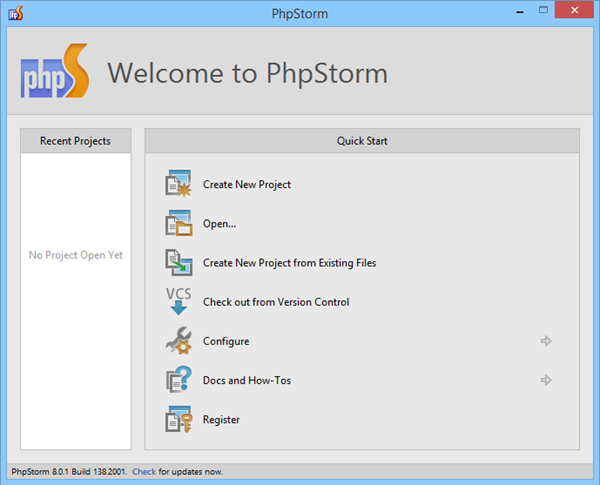The image size is (600, 485).
Task: Select the Create New Project text label
Action: [x=246, y=184]
